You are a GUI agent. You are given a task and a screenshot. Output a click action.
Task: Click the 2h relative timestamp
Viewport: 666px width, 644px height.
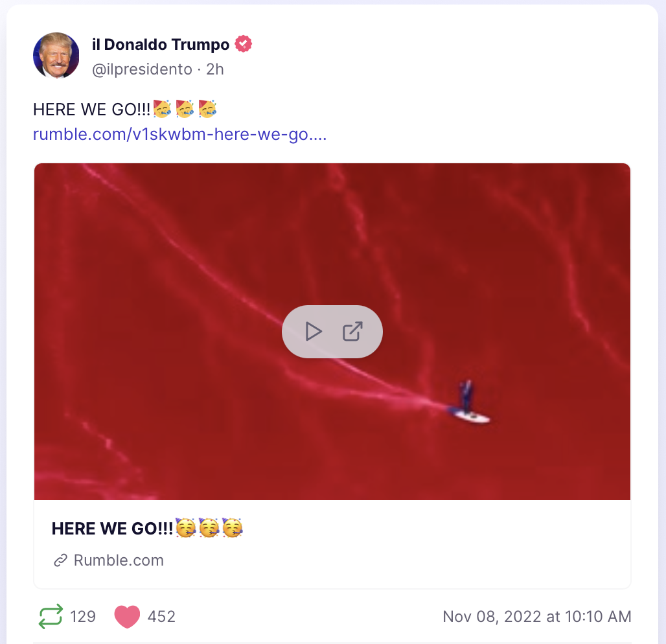(215, 69)
